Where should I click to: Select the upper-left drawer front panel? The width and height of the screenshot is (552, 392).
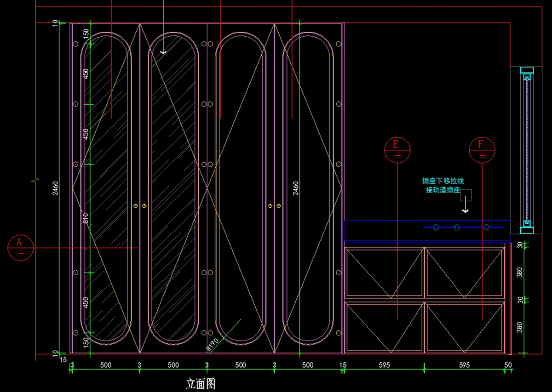coord(384,272)
